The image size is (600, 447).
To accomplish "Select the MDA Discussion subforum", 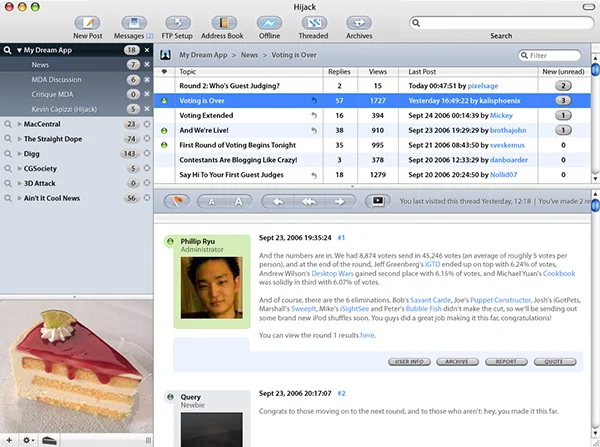I will [77, 80].
